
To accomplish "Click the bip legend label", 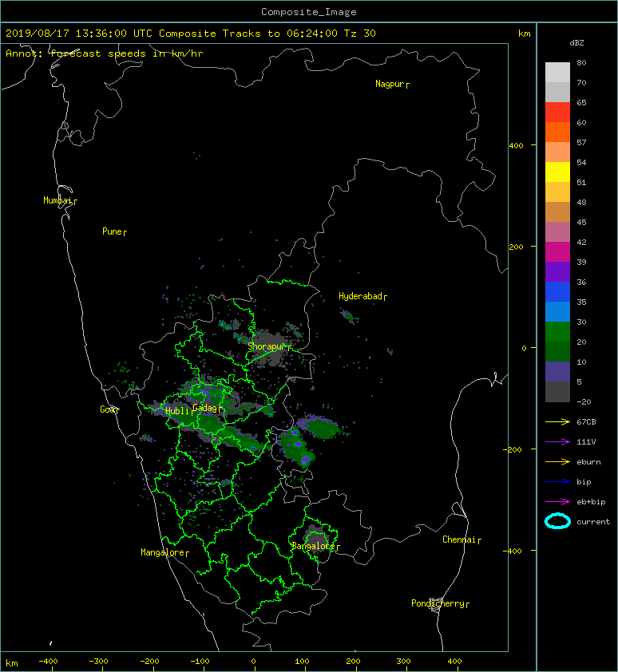I will [584, 482].
